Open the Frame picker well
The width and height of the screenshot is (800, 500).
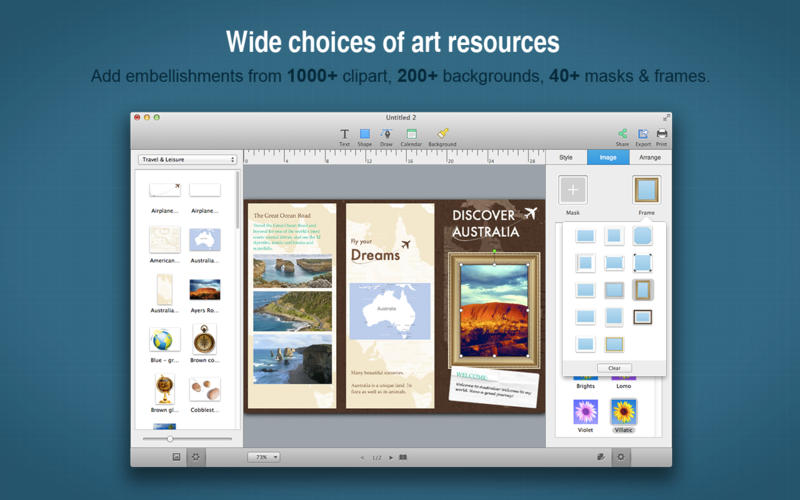(x=646, y=190)
